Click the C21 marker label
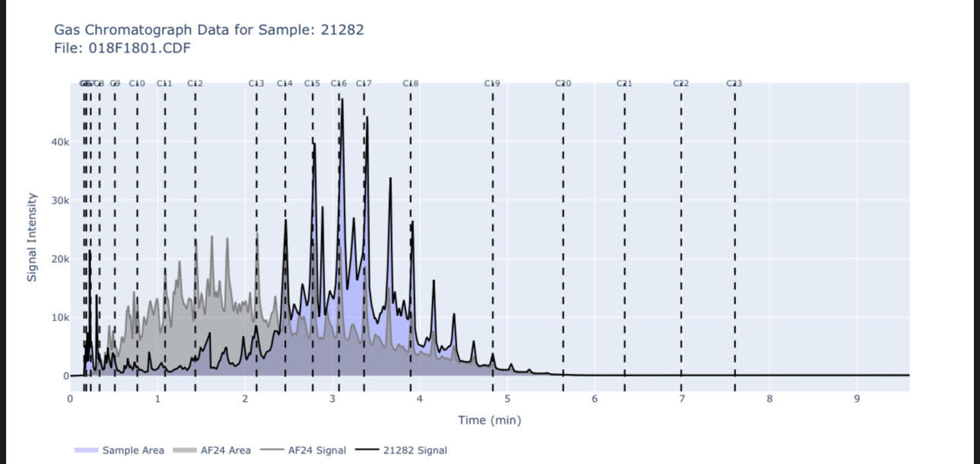The height and width of the screenshot is (464, 980). click(624, 84)
